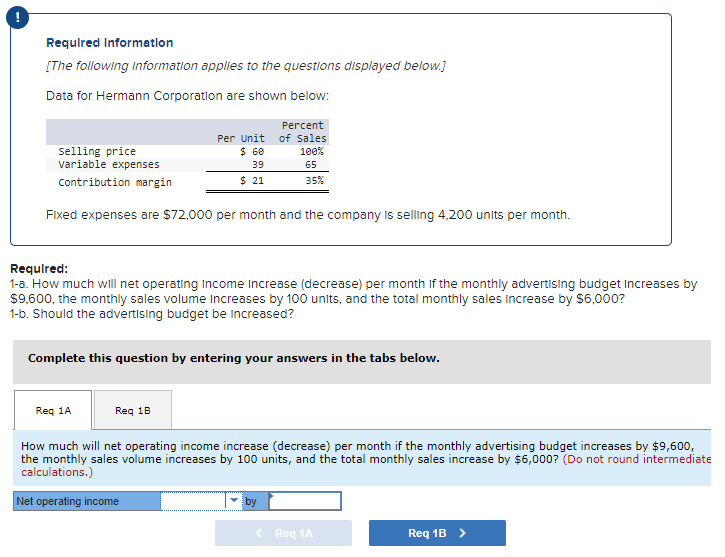Click the '1-b. Should the advertising budget' line

click(x=152, y=314)
